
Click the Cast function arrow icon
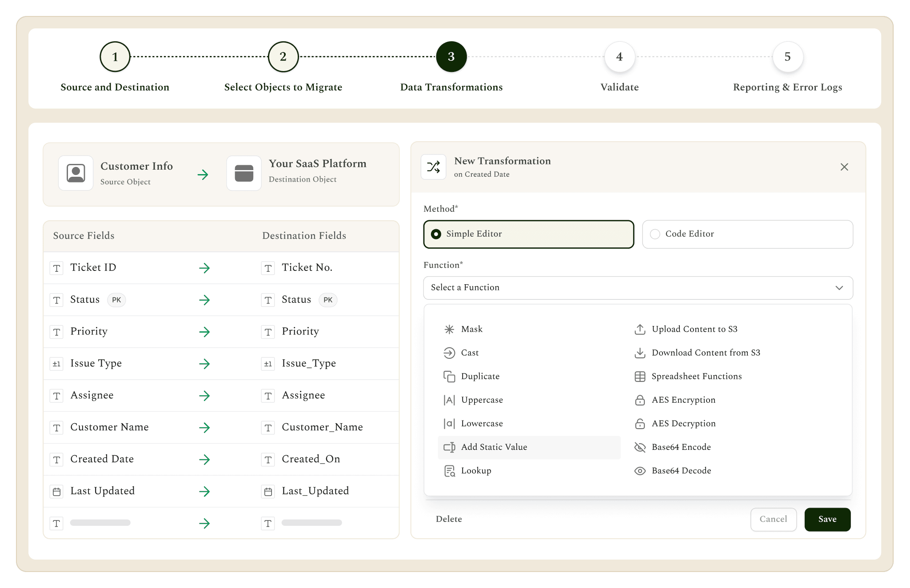click(449, 353)
